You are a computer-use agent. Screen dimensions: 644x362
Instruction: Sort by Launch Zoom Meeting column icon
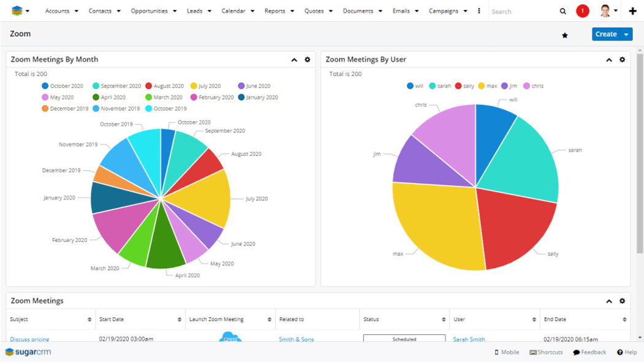pyautogui.click(x=269, y=319)
